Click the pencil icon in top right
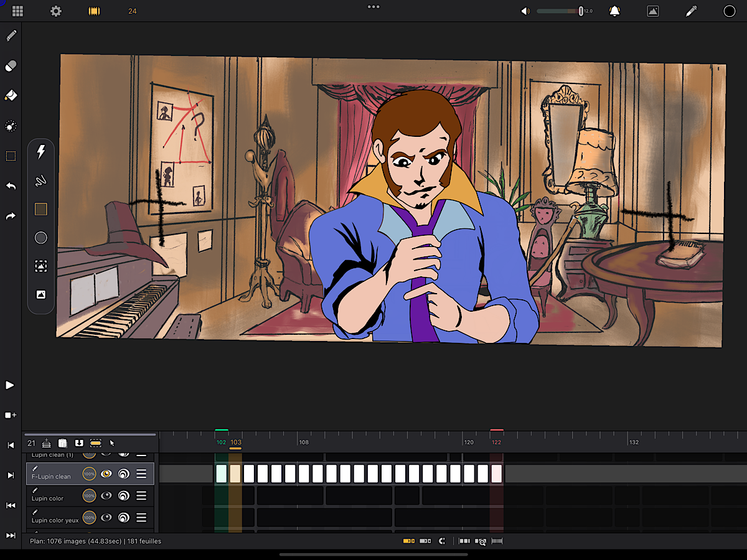The width and height of the screenshot is (747, 560). [x=691, y=11]
